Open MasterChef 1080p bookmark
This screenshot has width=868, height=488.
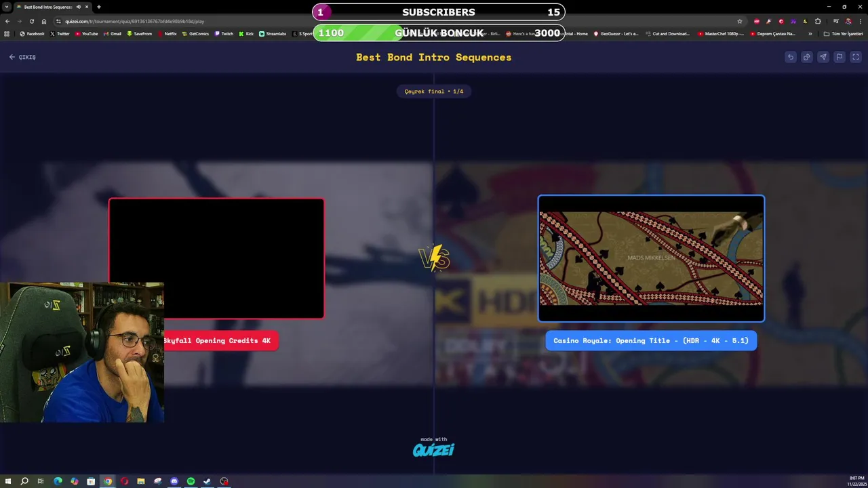pyautogui.click(x=721, y=33)
